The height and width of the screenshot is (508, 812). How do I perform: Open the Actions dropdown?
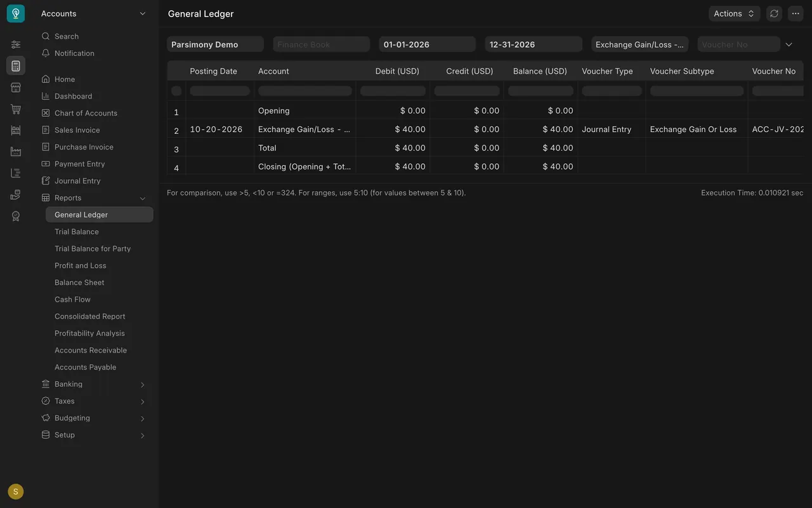(x=734, y=13)
